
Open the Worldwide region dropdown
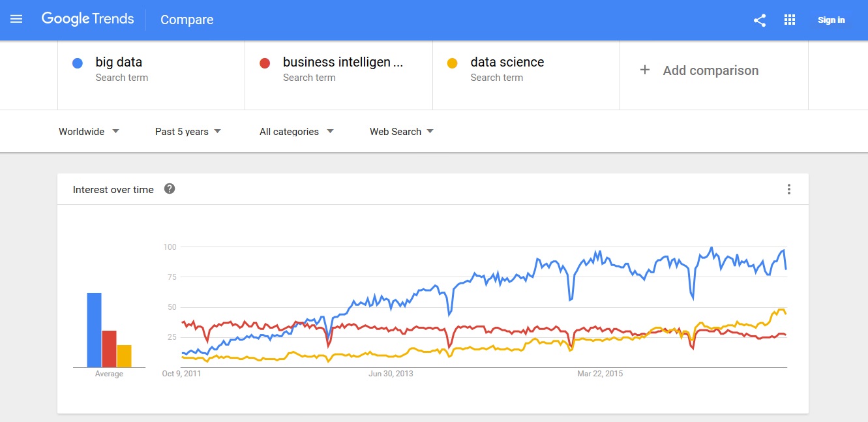89,131
